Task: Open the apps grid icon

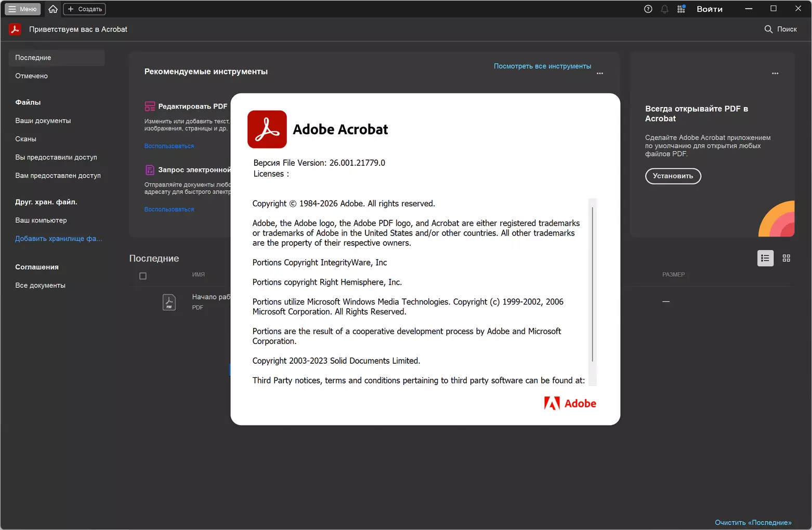Action: click(x=681, y=9)
